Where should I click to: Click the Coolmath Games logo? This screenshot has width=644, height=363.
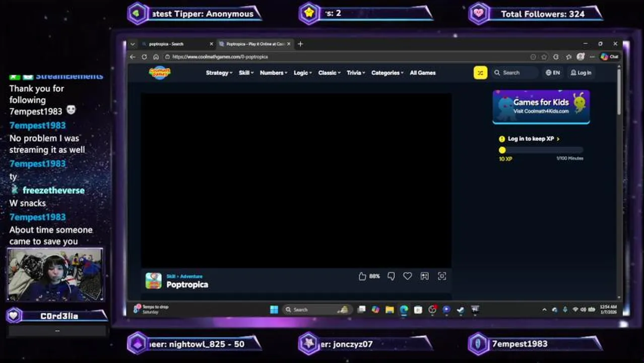(160, 73)
